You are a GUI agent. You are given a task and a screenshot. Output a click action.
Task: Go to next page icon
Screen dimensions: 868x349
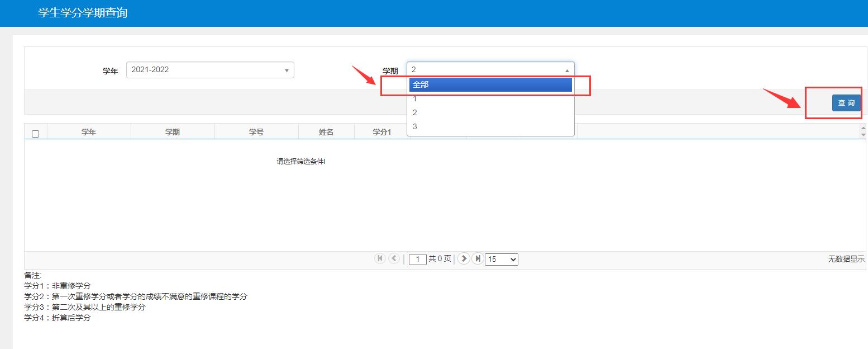(x=464, y=258)
